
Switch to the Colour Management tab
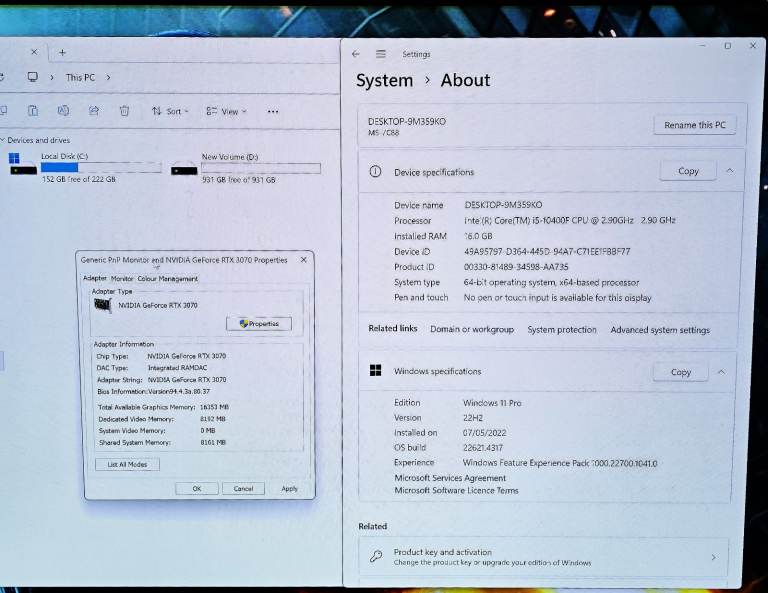[167, 279]
